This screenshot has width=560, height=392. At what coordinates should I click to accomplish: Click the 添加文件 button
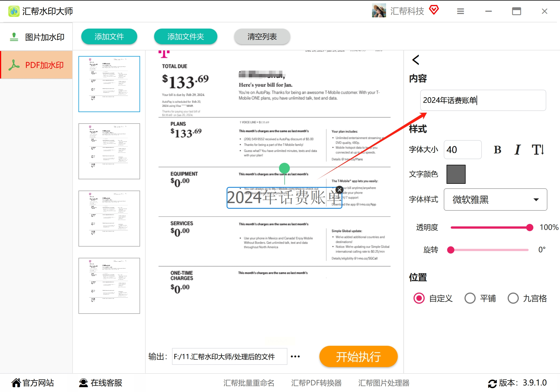(109, 36)
